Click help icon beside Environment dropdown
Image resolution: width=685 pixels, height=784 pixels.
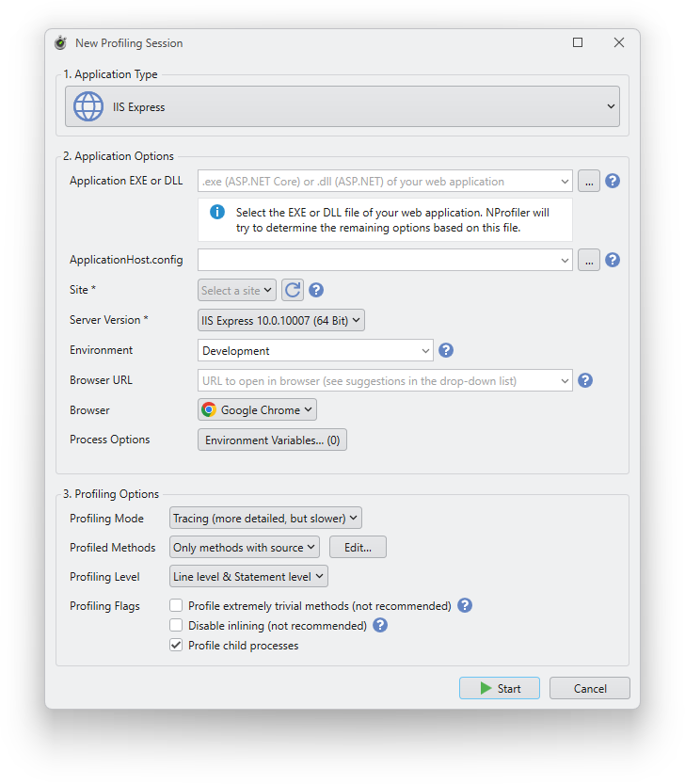(x=446, y=350)
